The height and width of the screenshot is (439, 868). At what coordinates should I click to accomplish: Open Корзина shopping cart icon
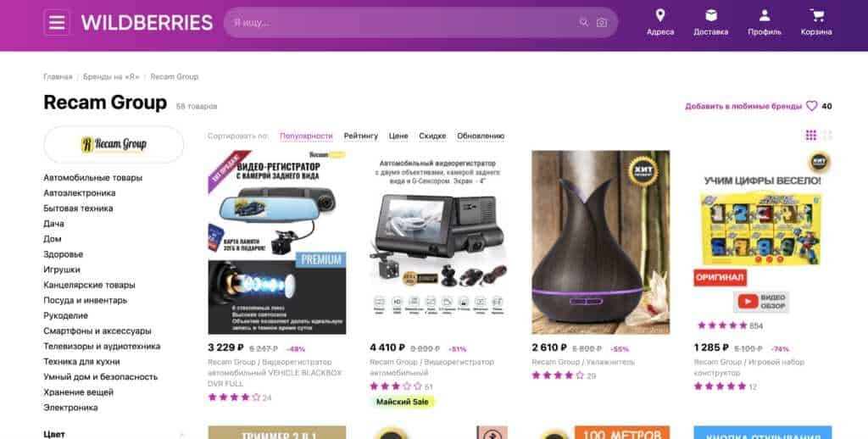point(816,15)
